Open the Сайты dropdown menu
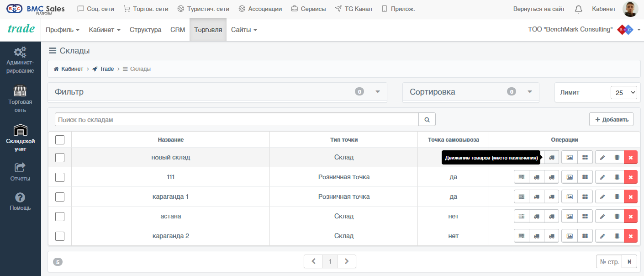 coord(244,30)
